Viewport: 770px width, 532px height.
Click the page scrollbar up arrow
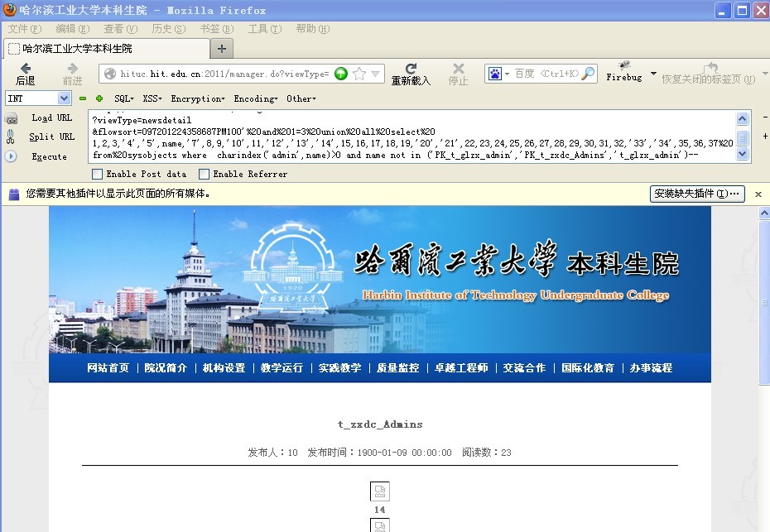coord(764,213)
